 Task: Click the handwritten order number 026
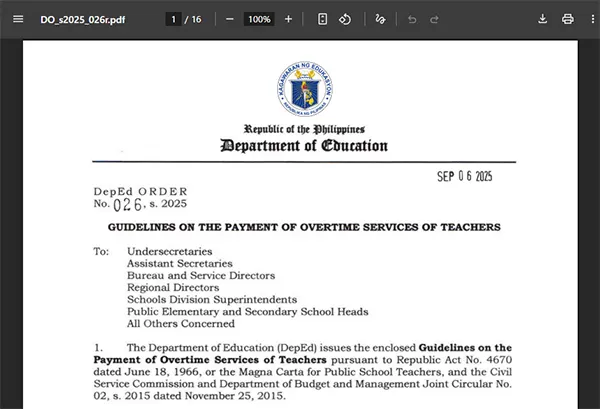point(129,205)
